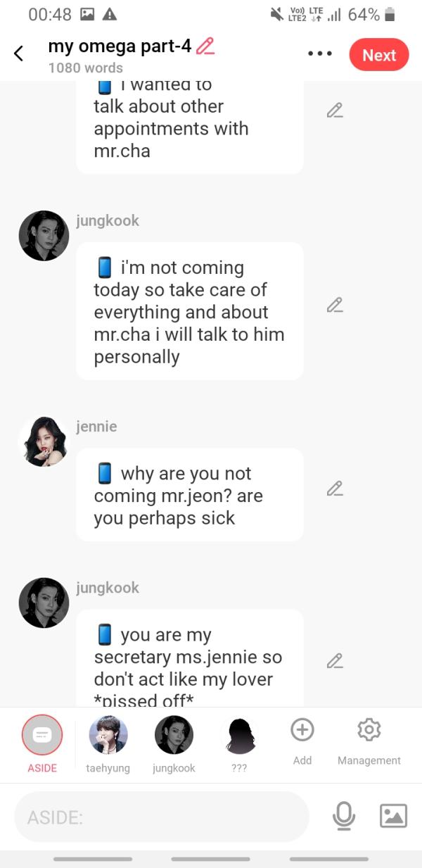
Task: Add a new character with the plus icon
Action: (x=302, y=741)
